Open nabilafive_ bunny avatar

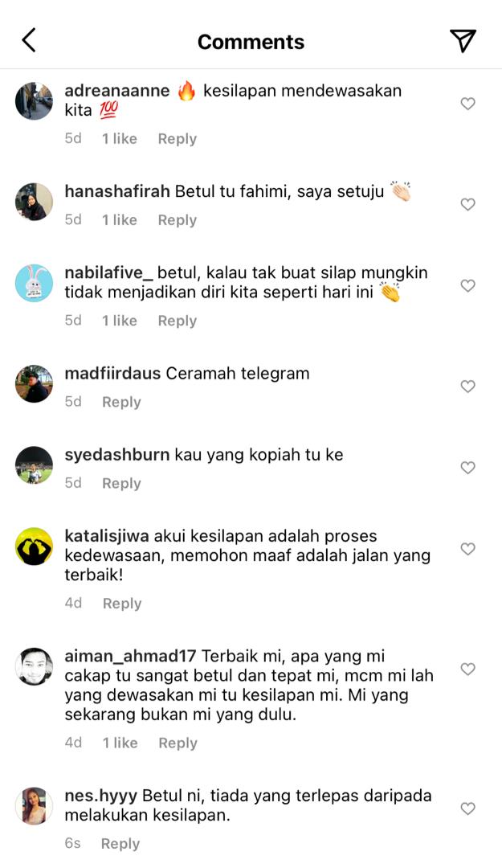(x=34, y=283)
